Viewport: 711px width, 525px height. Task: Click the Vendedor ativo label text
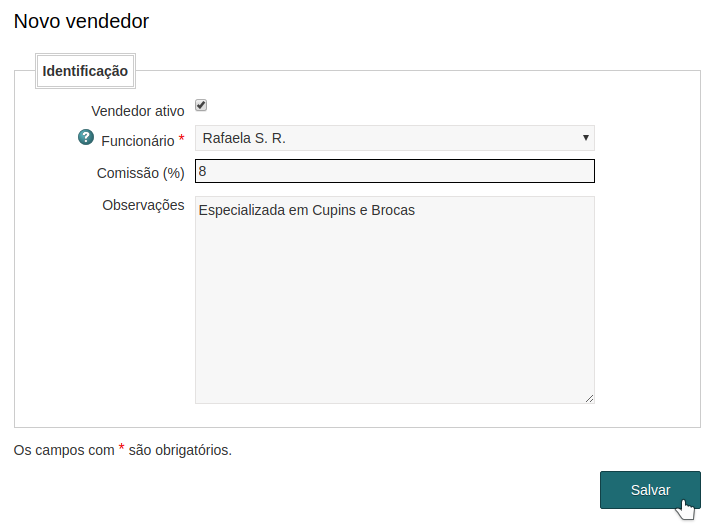coord(138,111)
